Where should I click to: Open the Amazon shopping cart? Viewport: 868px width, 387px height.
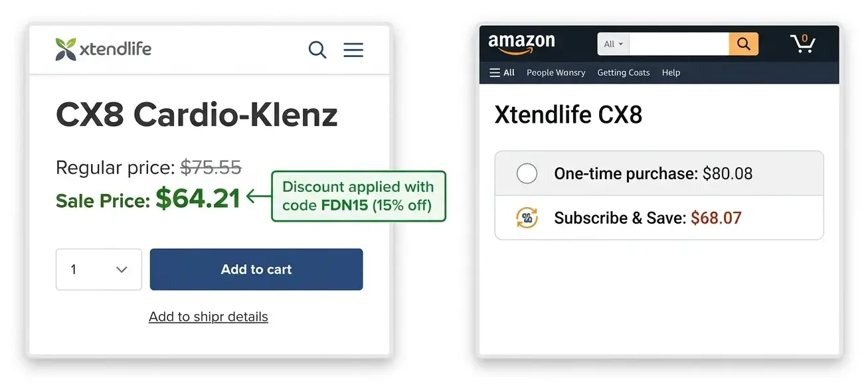coord(803,42)
